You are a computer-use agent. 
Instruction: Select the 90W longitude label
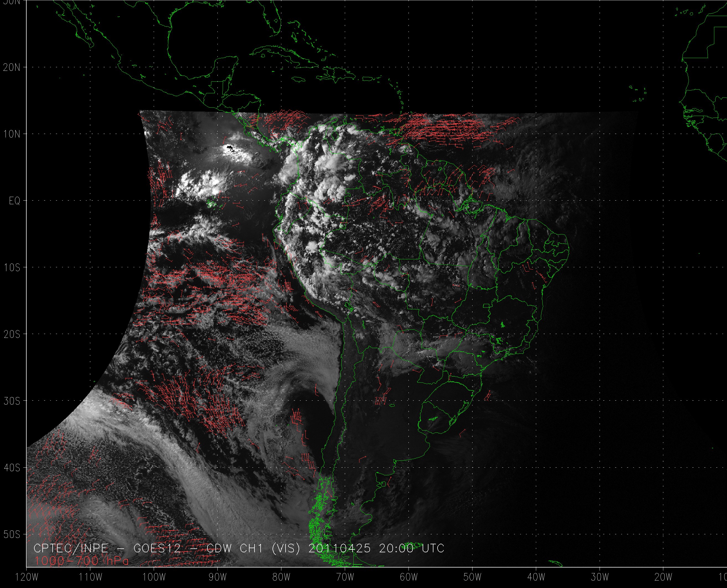218,577
